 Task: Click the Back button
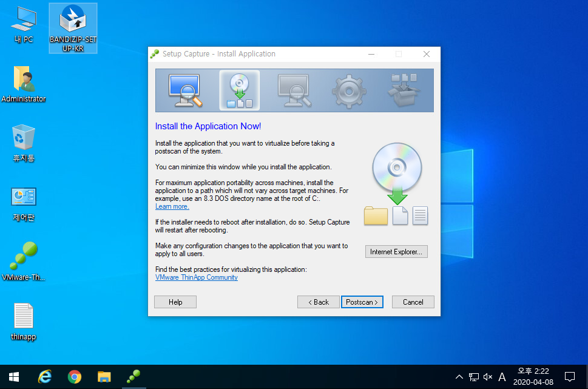point(319,302)
